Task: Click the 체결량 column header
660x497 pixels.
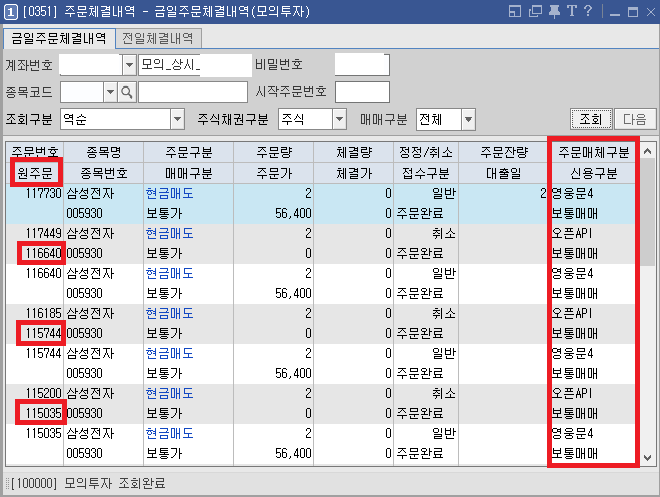Action: pyautogui.click(x=354, y=152)
